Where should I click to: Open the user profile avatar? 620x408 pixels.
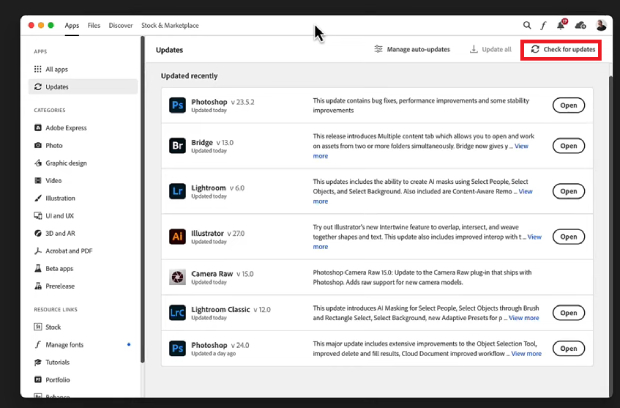coord(600,24)
